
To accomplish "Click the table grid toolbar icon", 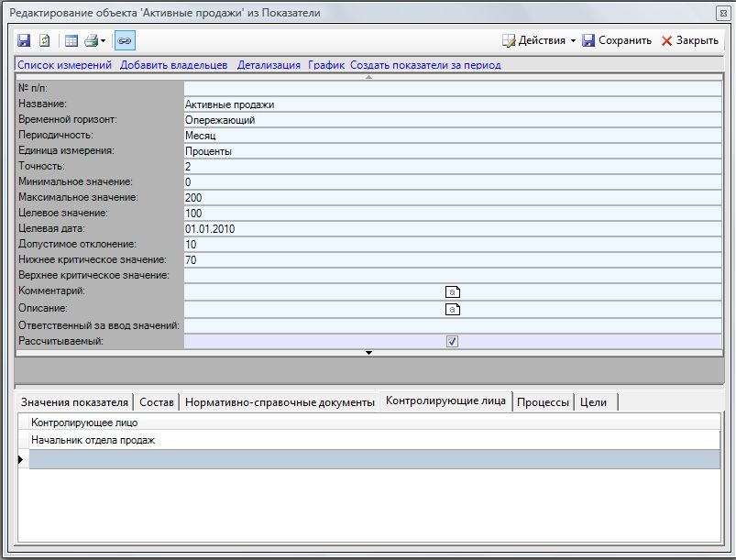I will click(x=71, y=40).
